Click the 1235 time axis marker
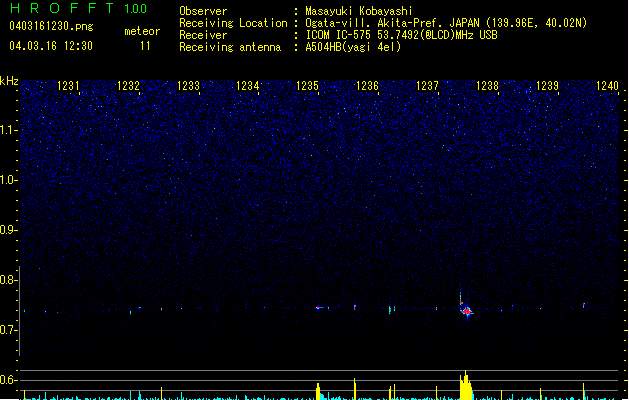 pos(307,85)
